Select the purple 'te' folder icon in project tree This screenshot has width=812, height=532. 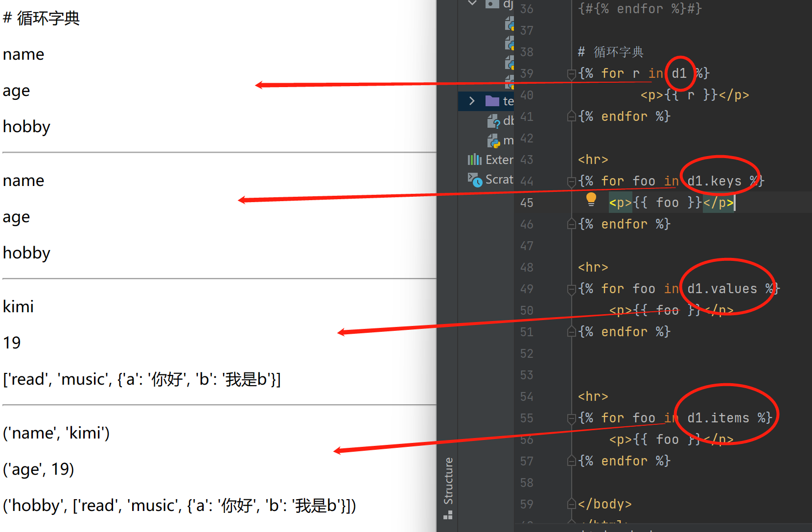[492, 101]
